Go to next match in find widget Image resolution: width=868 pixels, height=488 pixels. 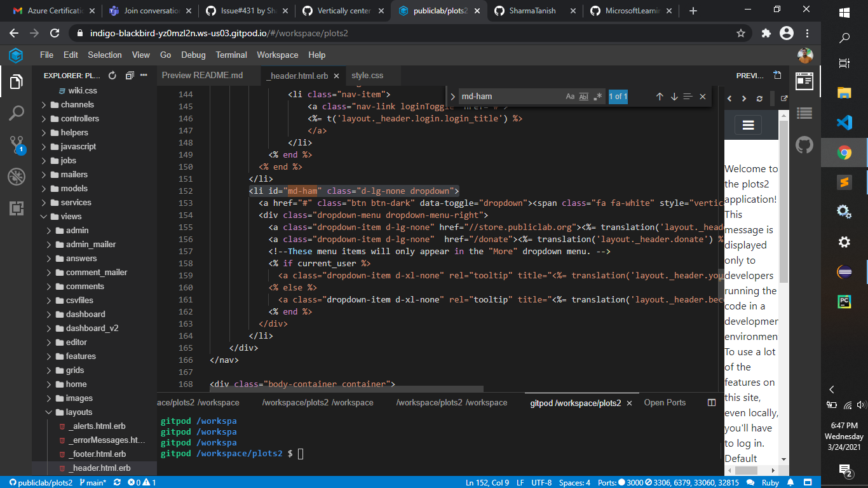[674, 97]
